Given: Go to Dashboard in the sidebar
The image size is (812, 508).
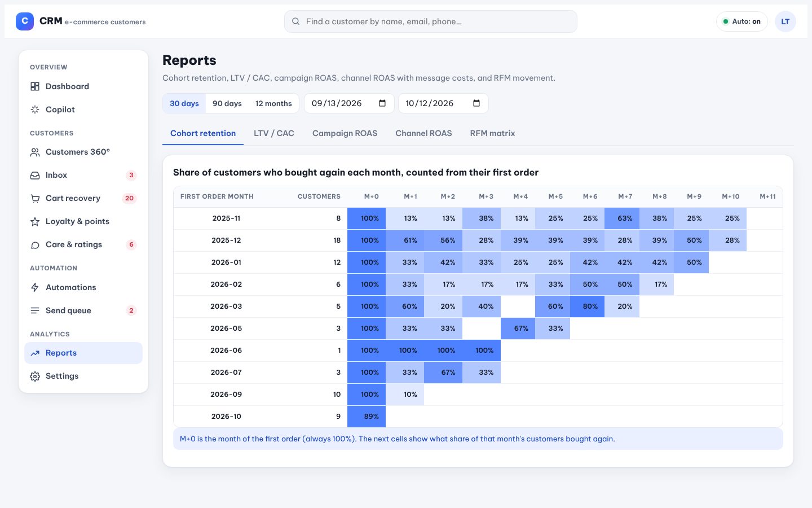Looking at the screenshot, I should [83, 86].
